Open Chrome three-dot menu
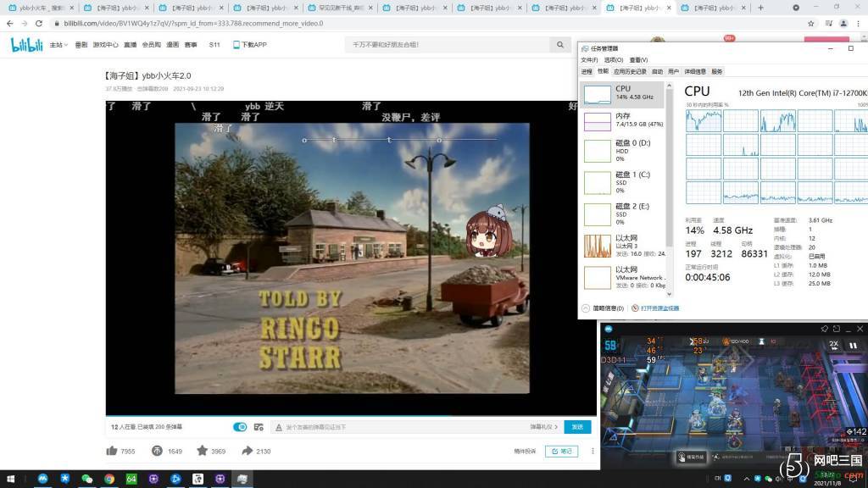The image size is (868, 488). coord(859,23)
